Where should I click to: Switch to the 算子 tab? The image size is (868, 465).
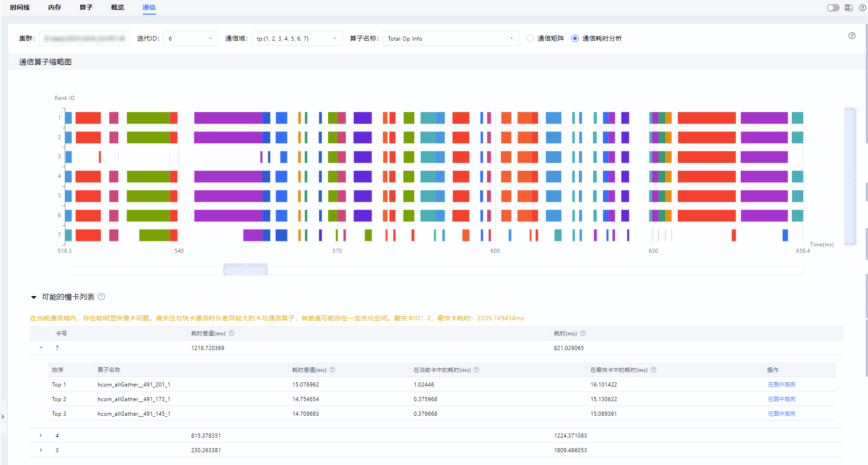86,7
